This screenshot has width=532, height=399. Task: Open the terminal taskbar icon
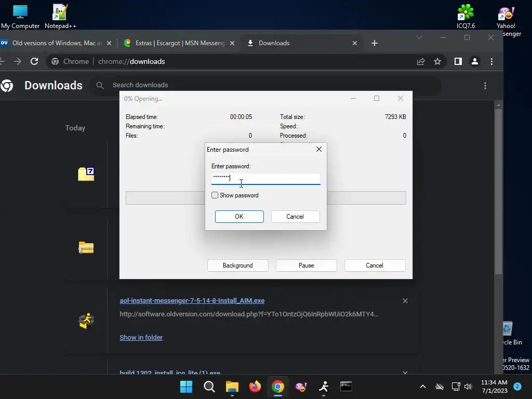[346, 387]
